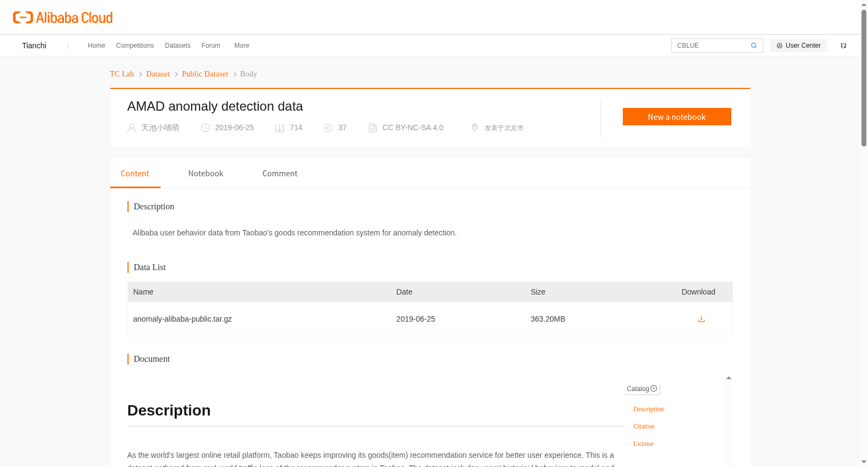Screen dimensions: 868x467
Task: Click the license document icon
Action: click(373, 128)
